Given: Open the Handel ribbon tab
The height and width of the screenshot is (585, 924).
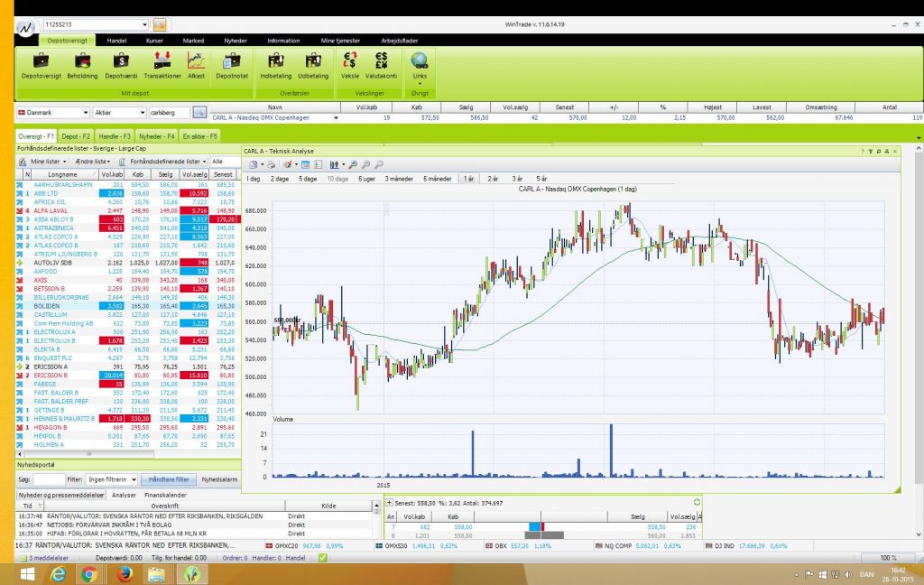Looking at the screenshot, I should coord(116,41).
